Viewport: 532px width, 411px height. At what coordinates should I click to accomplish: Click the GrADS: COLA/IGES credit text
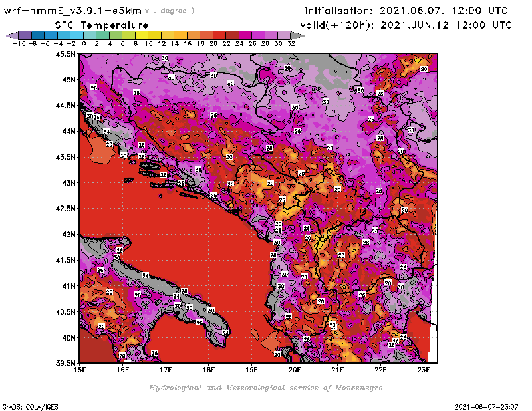(23, 406)
